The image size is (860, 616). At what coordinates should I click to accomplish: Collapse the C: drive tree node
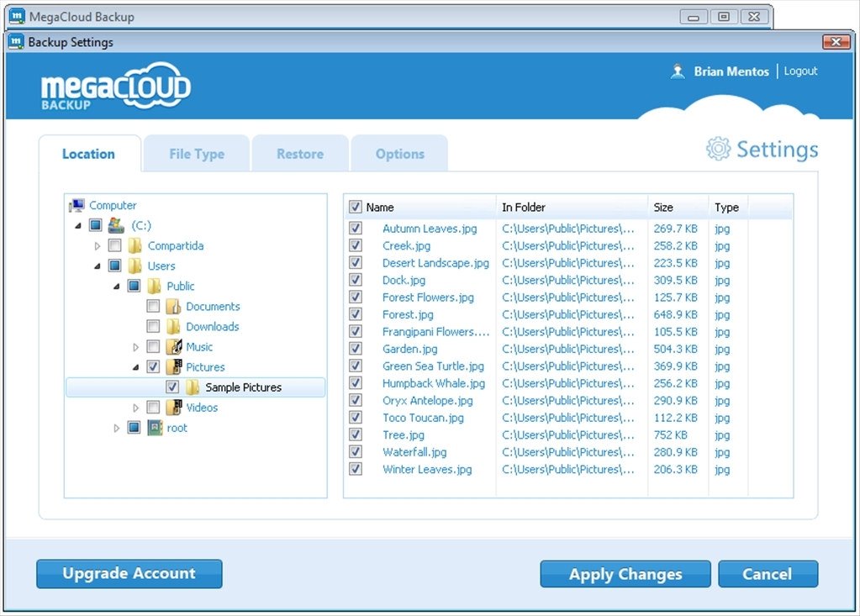click(78, 225)
